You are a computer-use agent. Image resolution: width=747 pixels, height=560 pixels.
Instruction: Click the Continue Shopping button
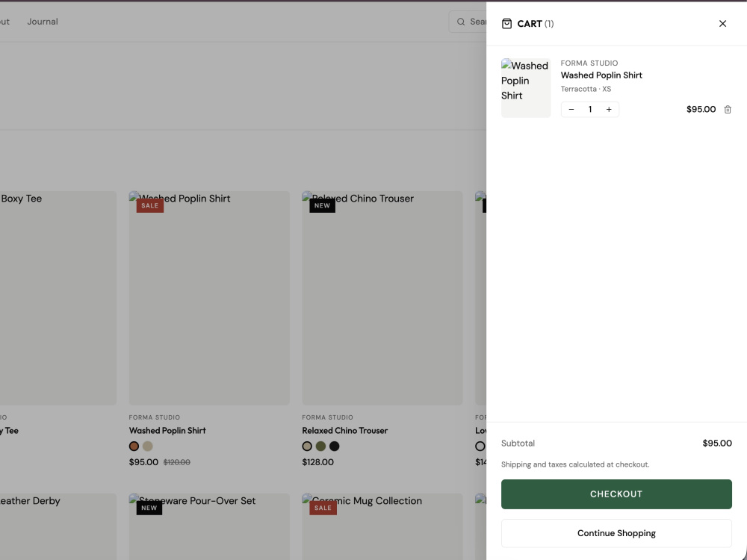(616, 533)
